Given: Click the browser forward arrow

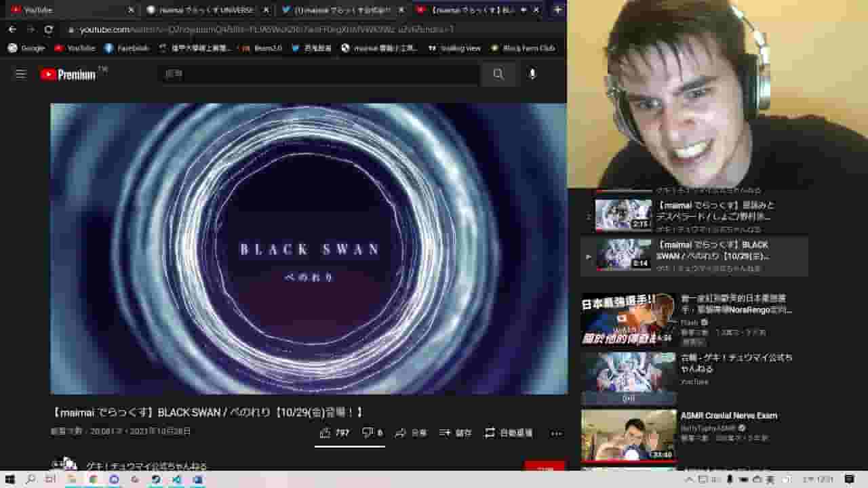Looking at the screenshot, I should 31,30.
